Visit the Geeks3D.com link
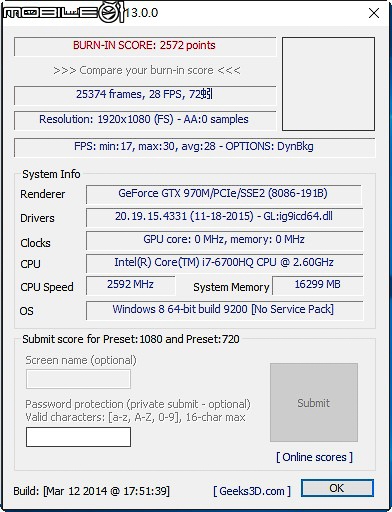The height and width of the screenshot is (512, 392). click(x=252, y=491)
